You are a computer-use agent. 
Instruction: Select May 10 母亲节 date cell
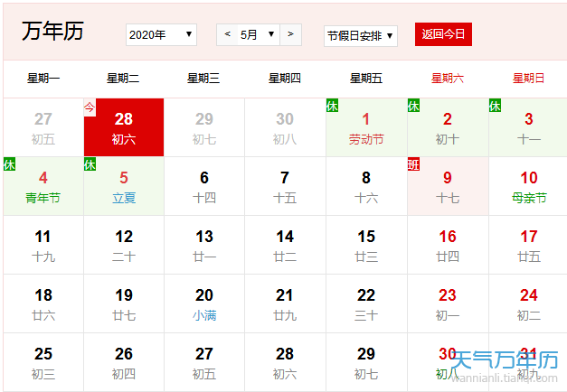[x=528, y=186]
